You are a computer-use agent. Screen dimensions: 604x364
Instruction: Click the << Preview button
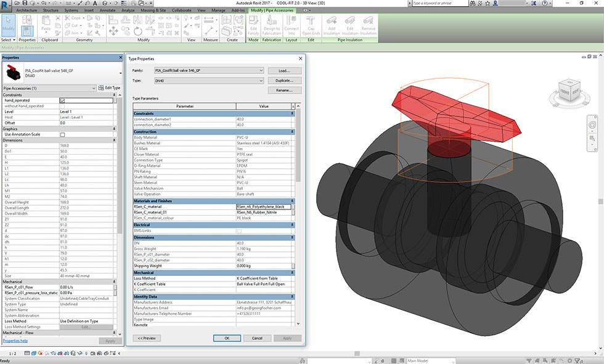(147, 338)
